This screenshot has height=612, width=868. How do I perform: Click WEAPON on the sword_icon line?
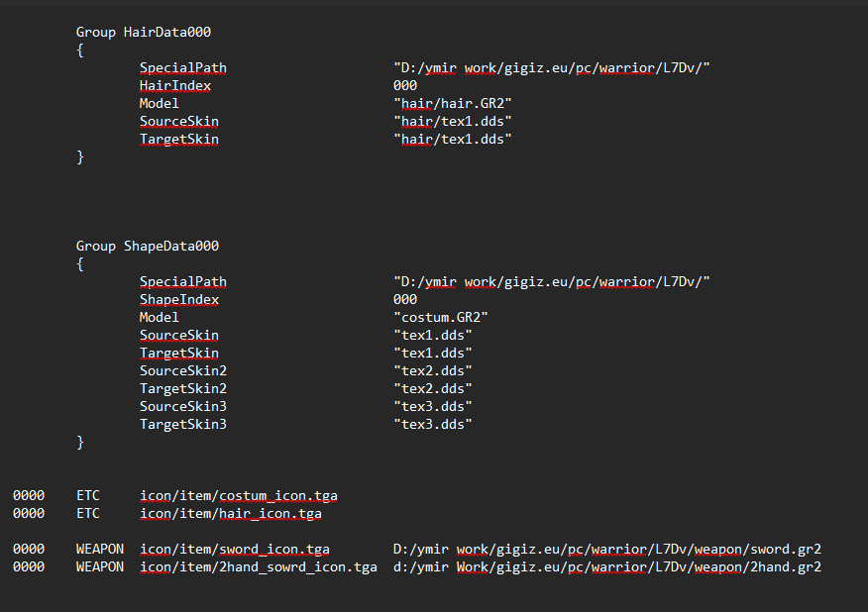[99, 550]
